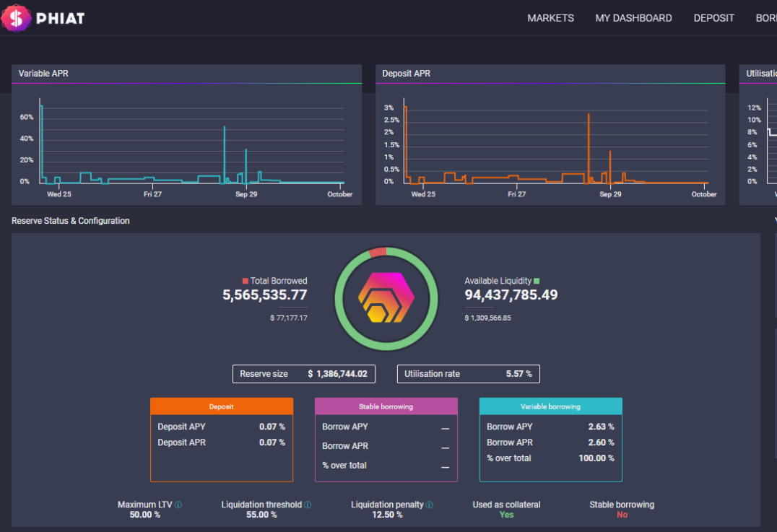Select the orange Deposit card header

click(222, 406)
